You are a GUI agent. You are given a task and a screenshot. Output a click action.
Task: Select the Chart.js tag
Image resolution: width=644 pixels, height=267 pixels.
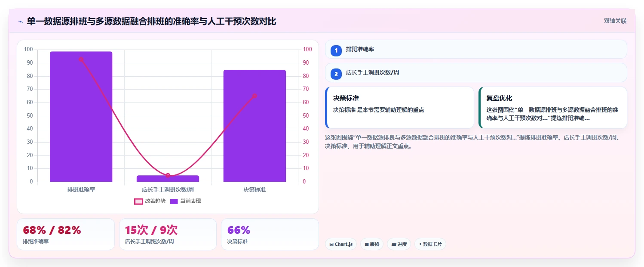(x=340, y=244)
